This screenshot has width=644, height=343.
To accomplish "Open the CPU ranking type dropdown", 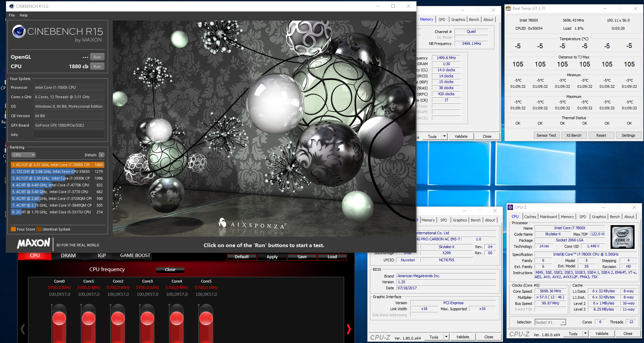I will click(24, 155).
